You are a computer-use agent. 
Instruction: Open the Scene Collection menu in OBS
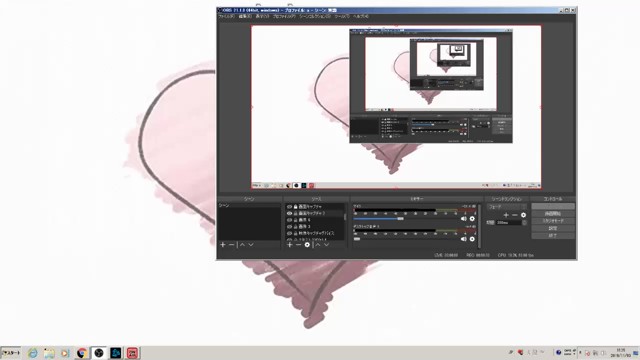(x=315, y=16)
